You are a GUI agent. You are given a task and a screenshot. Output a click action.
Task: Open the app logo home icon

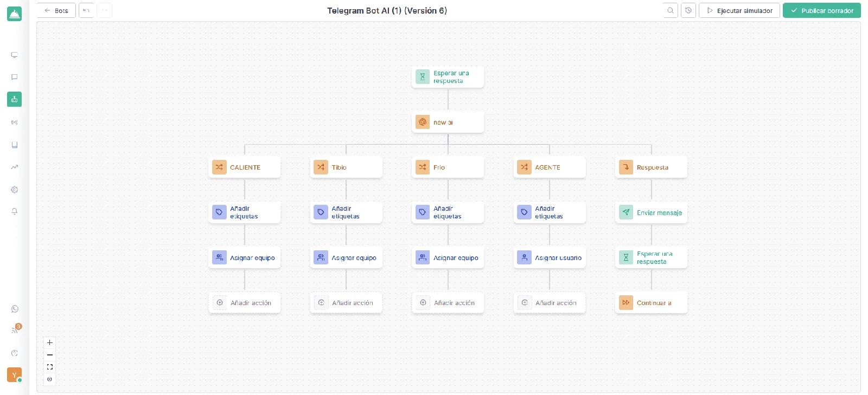(x=15, y=14)
